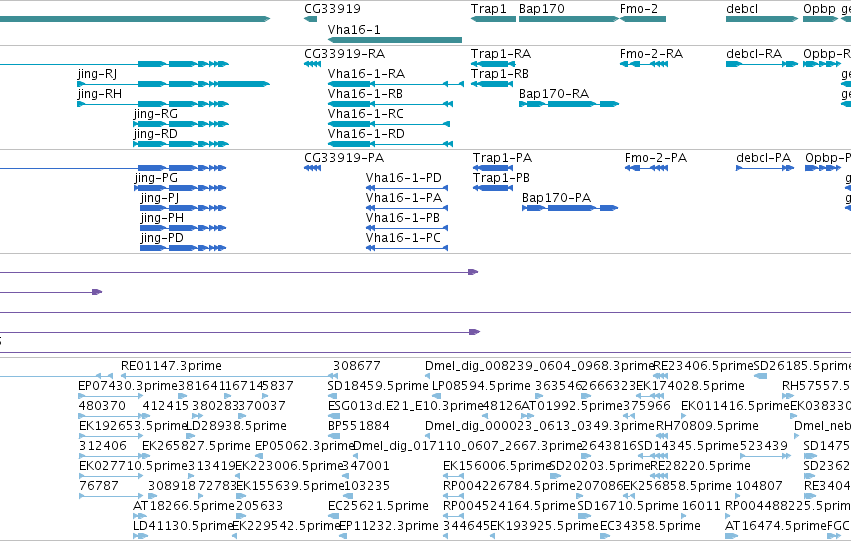Select protein label Vha16-1-PC

pyautogui.click(x=403, y=238)
